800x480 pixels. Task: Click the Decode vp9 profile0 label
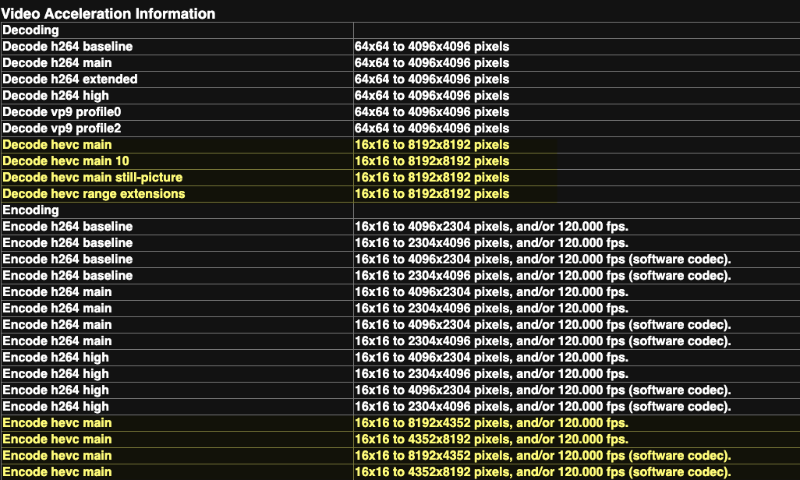[67, 112]
